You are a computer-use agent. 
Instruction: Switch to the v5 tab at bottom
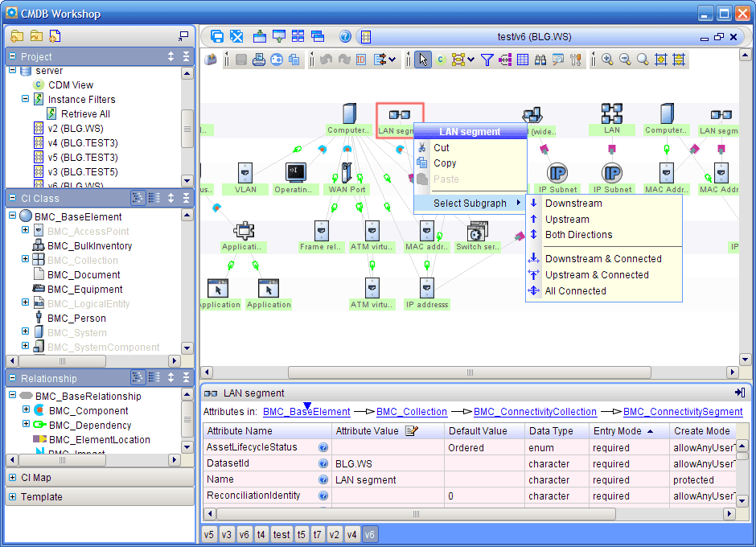(209, 534)
